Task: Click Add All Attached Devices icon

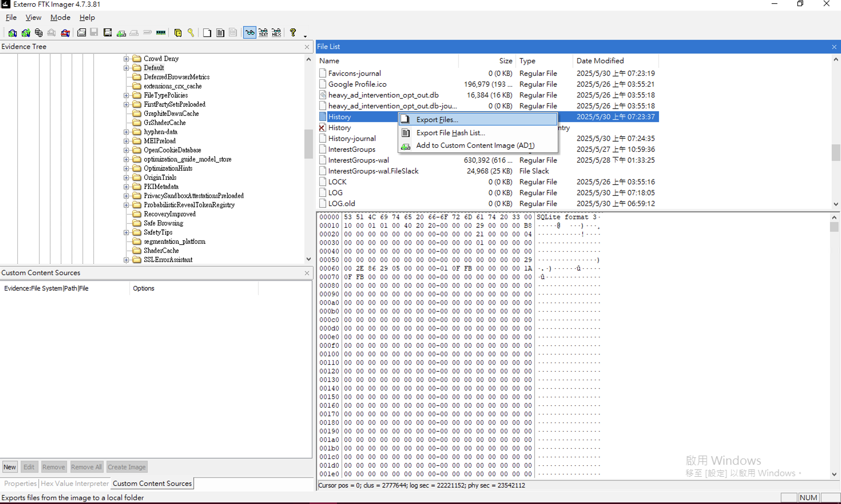Action: [x=25, y=33]
